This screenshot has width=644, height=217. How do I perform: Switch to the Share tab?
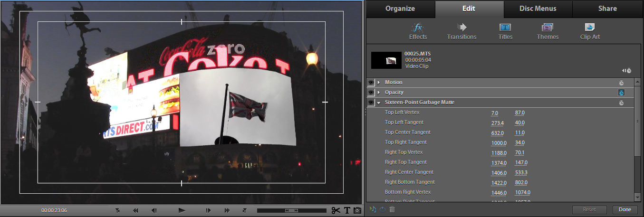(607, 9)
